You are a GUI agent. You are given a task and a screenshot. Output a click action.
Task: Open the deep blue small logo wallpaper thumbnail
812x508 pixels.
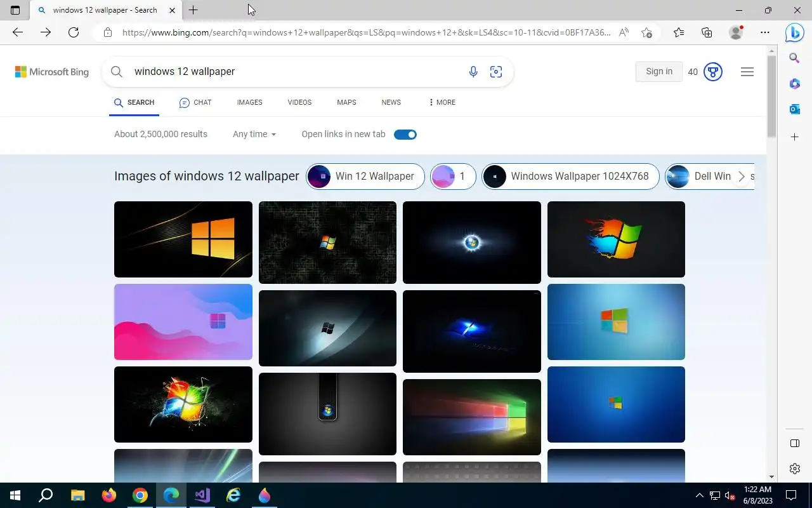click(x=616, y=404)
